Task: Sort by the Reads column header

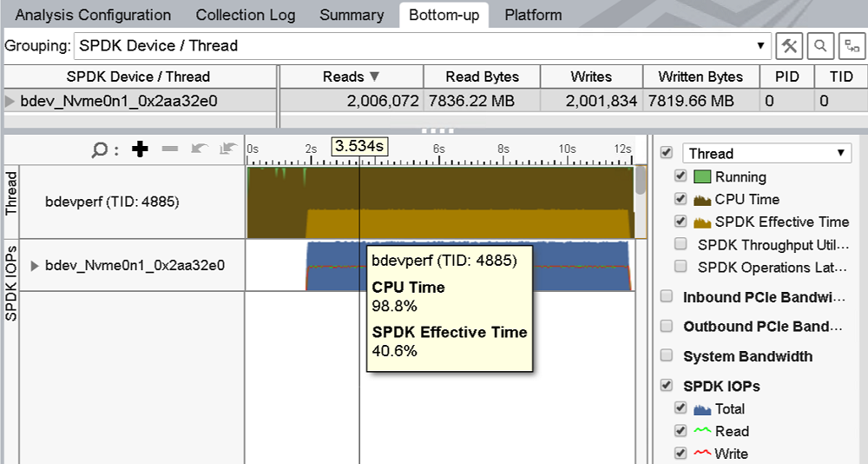Action: point(351,76)
